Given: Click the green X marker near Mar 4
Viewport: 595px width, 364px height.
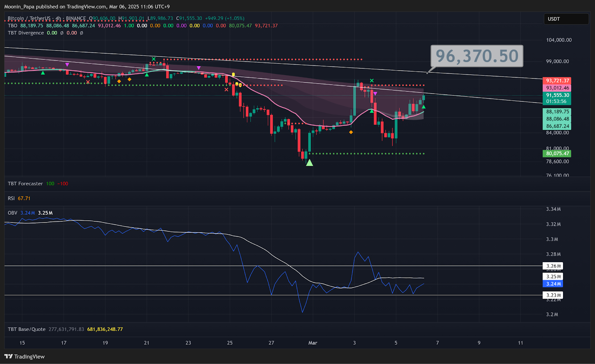Looking at the screenshot, I should (372, 81).
